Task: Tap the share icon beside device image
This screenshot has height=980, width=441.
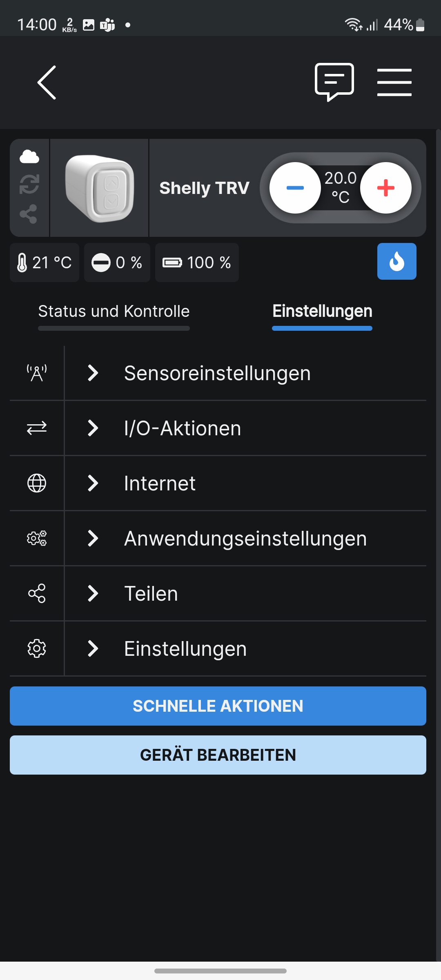Action: point(29,214)
